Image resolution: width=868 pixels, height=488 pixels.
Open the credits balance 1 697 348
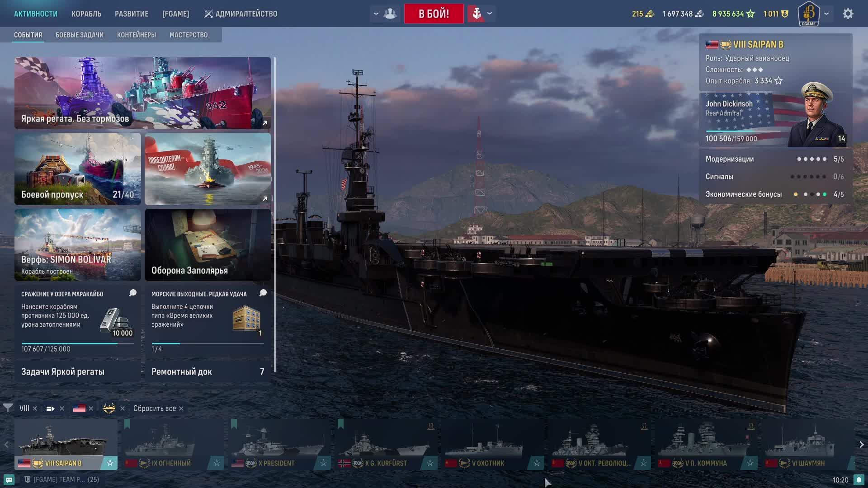coord(683,14)
